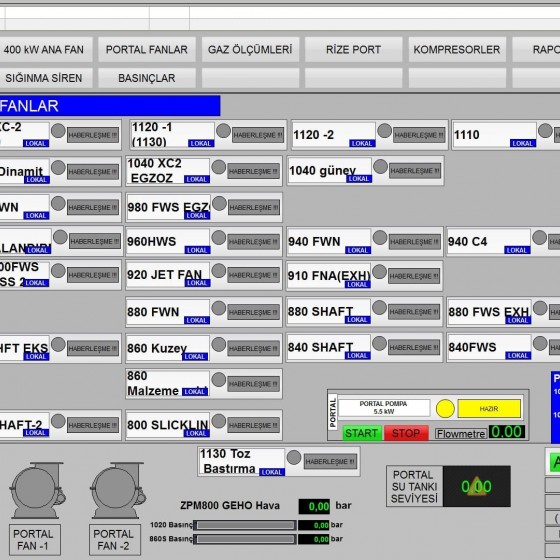Click status lamp of 840FWS fan
560x560 pixels.
[540, 344]
